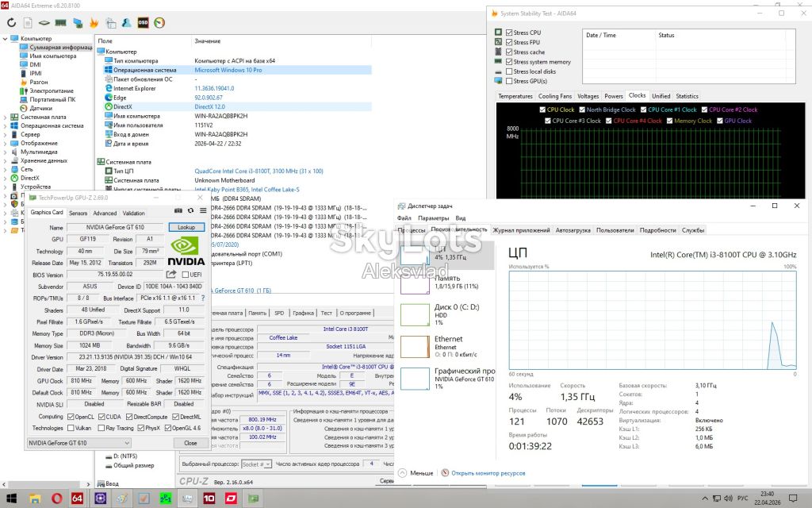Open the Temperatures tab in Stability Test

pos(515,96)
